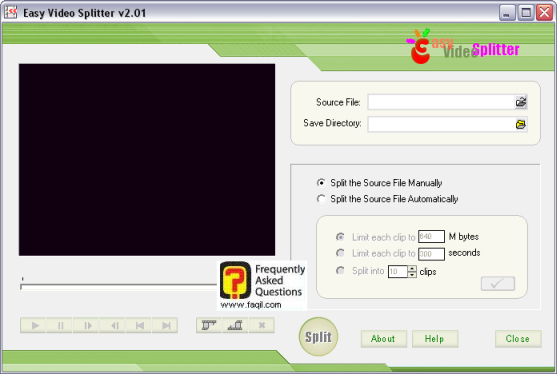Step forward one frame
The width and height of the screenshot is (557, 374).
coord(86,325)
